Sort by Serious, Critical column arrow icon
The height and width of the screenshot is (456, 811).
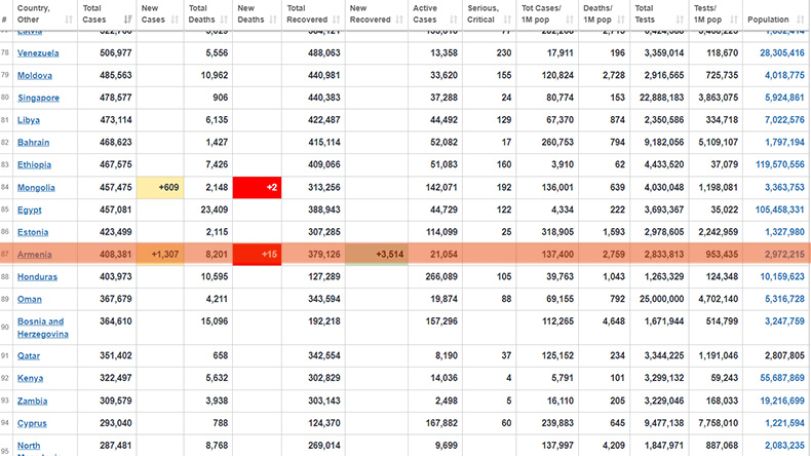pos(507,20)
